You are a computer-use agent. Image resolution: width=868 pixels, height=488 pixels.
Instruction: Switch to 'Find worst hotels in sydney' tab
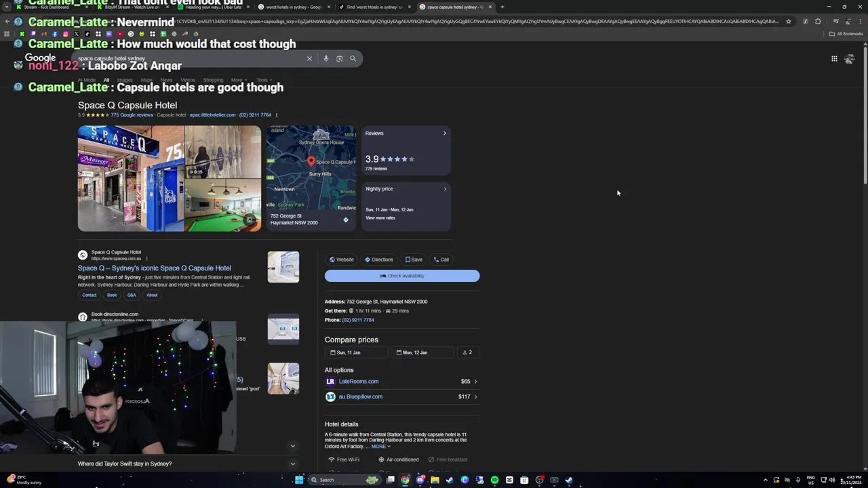[x=374, y=7]
